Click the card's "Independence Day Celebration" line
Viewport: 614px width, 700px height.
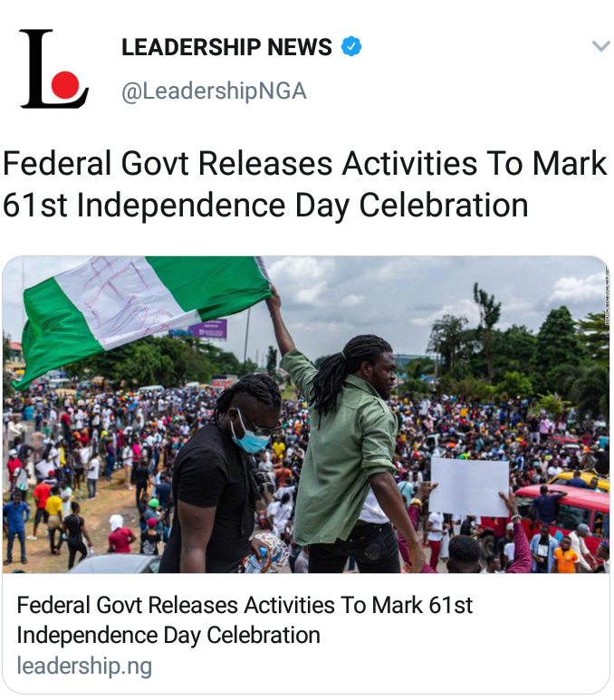coord(168,636)
